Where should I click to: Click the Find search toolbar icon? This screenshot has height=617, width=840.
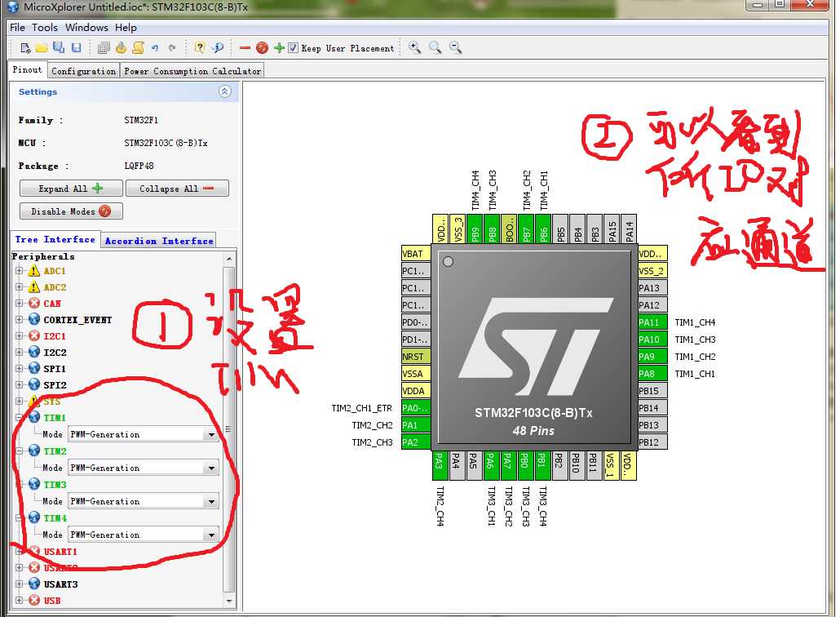[x=218, y=47]
